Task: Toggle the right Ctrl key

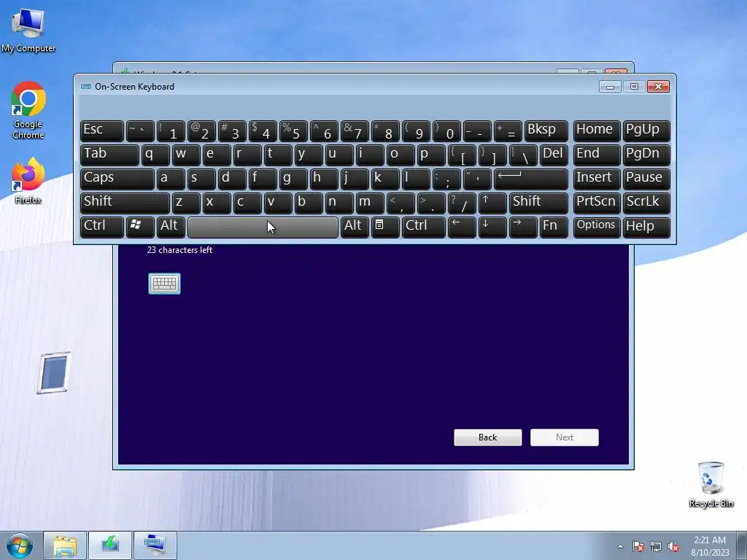Action: pyautogui.click(x=424, y=227)
